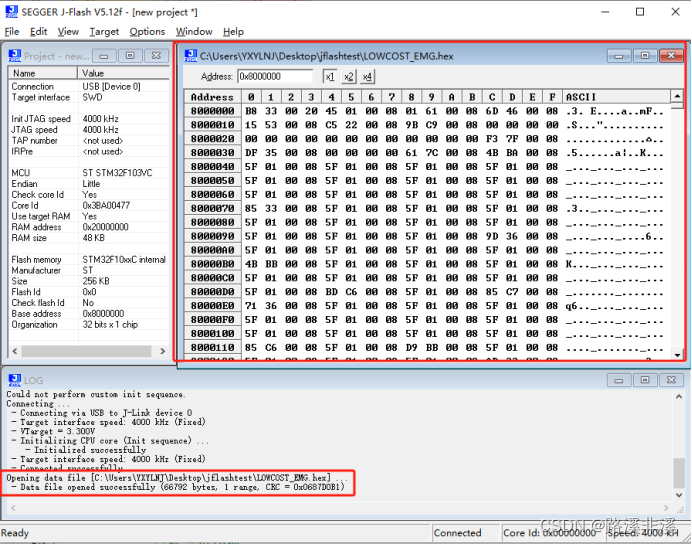The width and height of the screenshot is (692, 544).
Task: Click the LOG panel J-Flash icon
Action: 15,380
